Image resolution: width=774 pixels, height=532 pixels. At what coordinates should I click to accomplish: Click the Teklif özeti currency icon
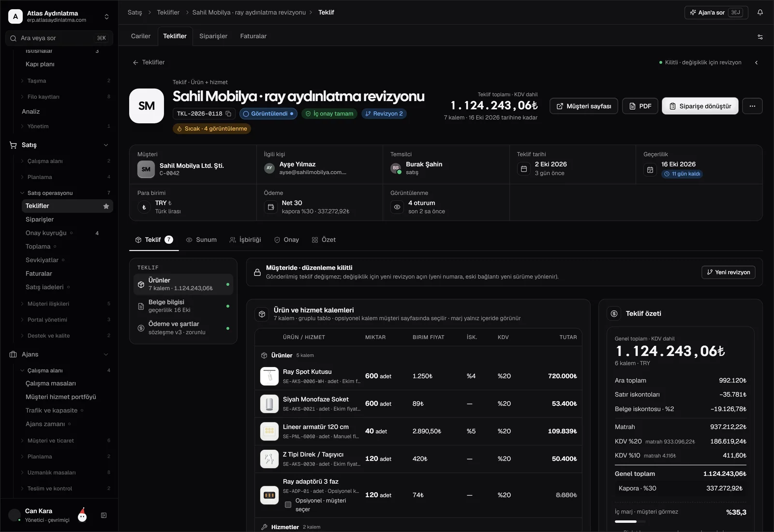tap(614, 313)
